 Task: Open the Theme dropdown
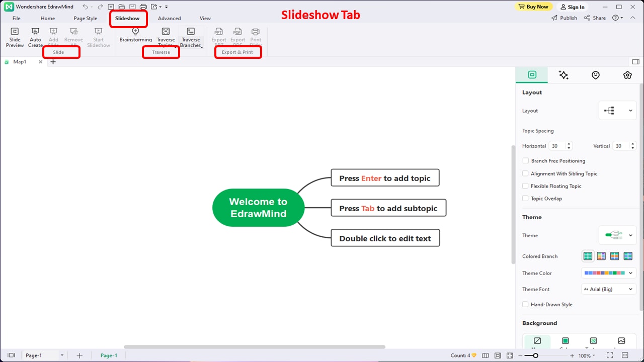[x=617, y=235]
